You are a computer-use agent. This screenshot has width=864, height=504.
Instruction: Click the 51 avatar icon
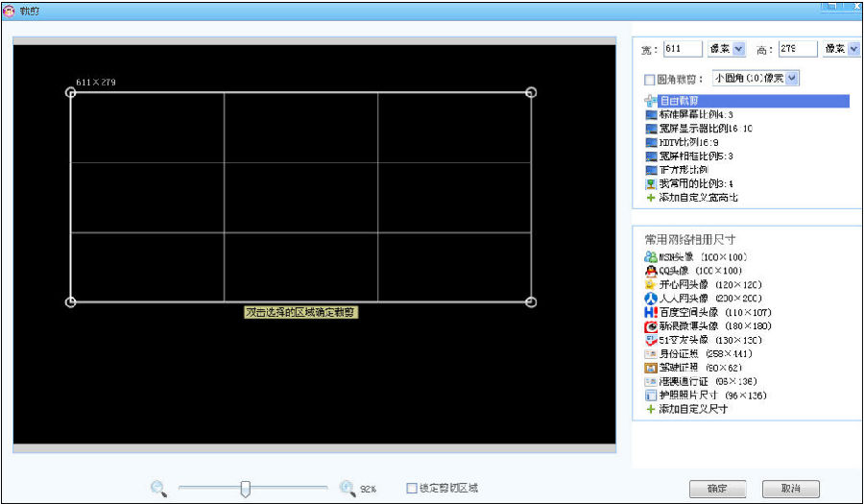[651, 340]
